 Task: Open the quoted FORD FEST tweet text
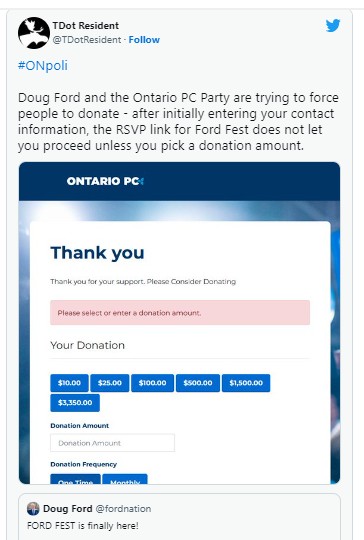click(x=83, y=526)
